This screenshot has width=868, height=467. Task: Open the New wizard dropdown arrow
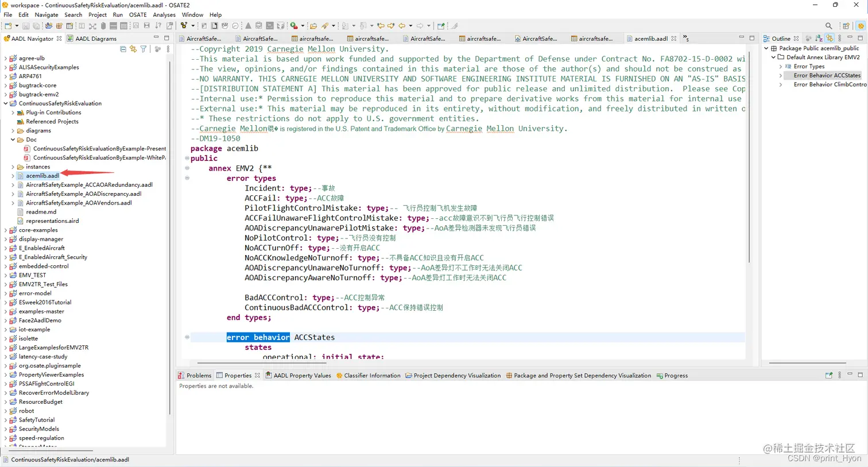click(17, 26)
